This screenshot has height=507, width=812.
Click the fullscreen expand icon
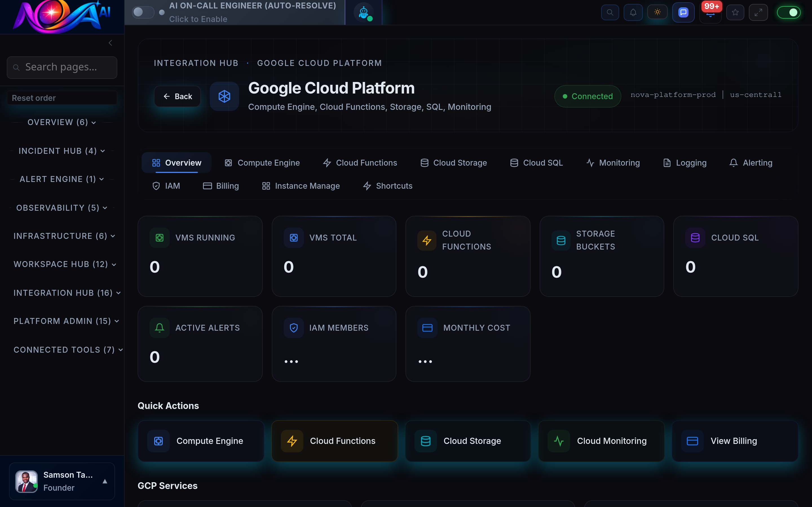coord(759,12)
